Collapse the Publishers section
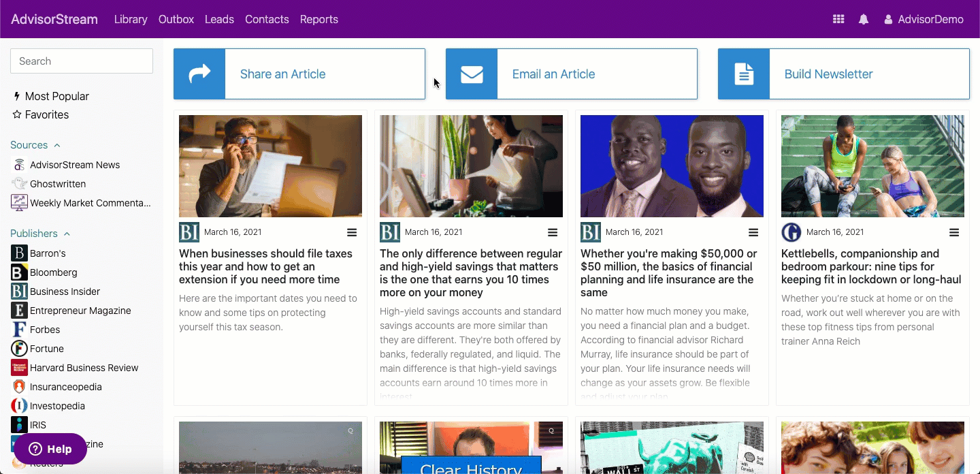980x474 pixels. point(40,234)
